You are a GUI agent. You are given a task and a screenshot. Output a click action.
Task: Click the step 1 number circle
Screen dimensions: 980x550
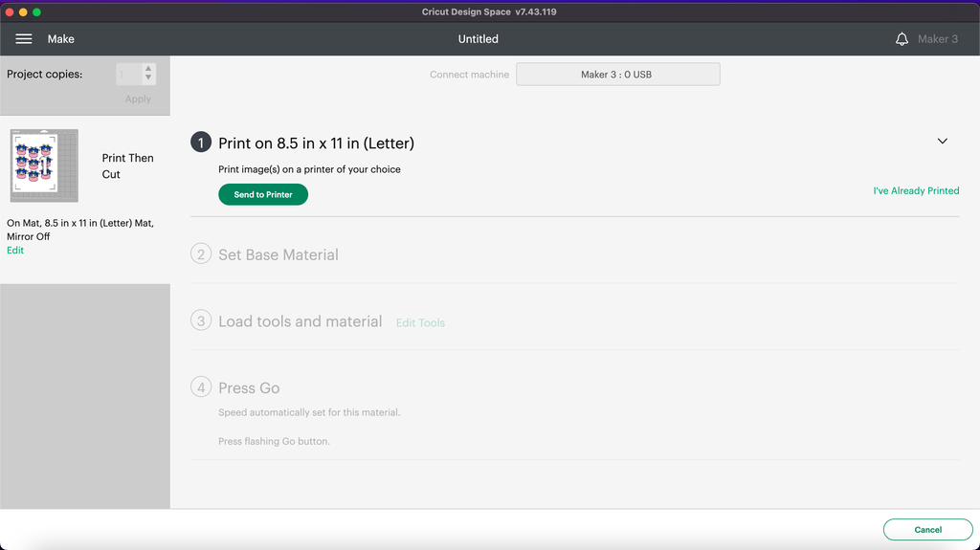(201, 143)
